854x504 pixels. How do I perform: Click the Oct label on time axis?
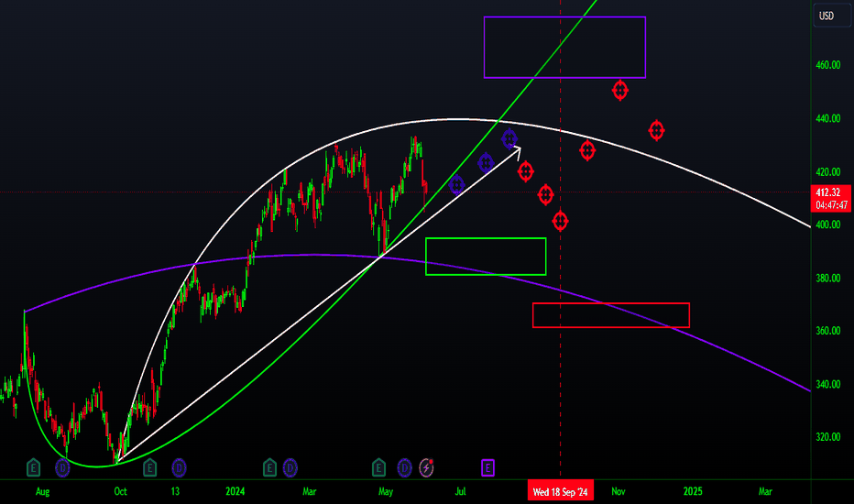click(x=120, y=491)
